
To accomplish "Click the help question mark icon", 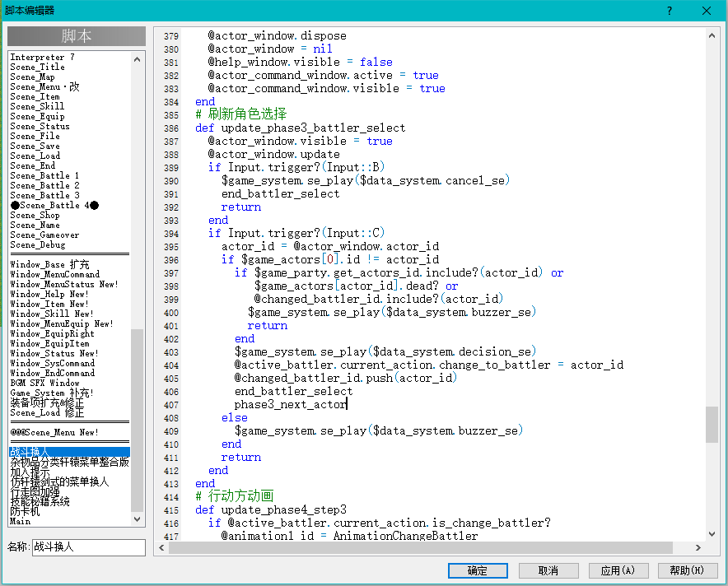I will pos(669,11).
